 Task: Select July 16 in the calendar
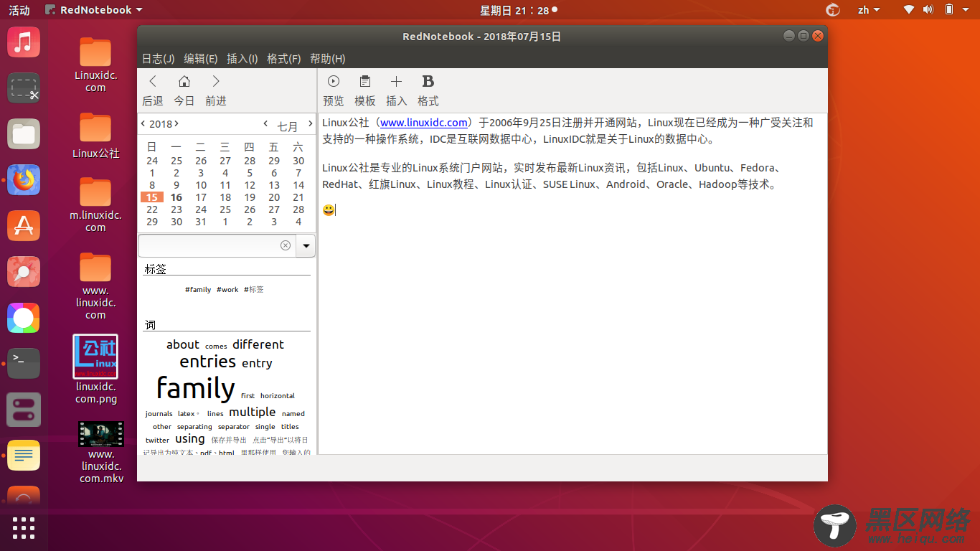click(176, 197)
